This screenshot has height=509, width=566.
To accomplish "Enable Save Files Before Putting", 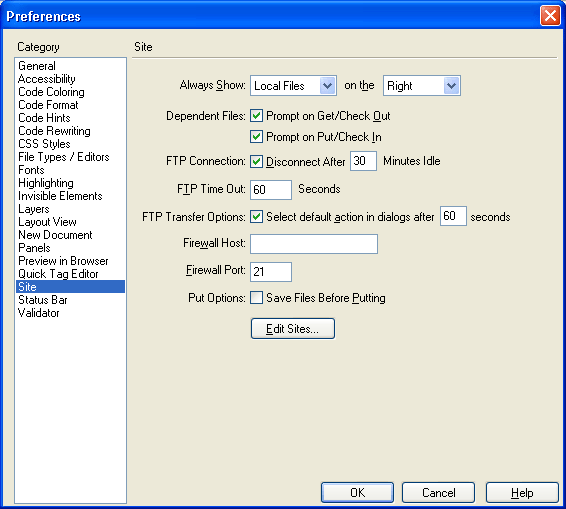I will (x=256, y=298).
